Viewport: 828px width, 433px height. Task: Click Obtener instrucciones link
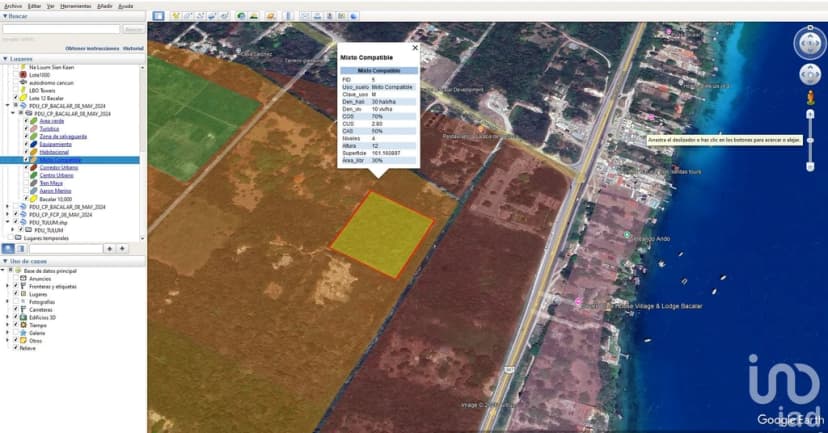92,49
